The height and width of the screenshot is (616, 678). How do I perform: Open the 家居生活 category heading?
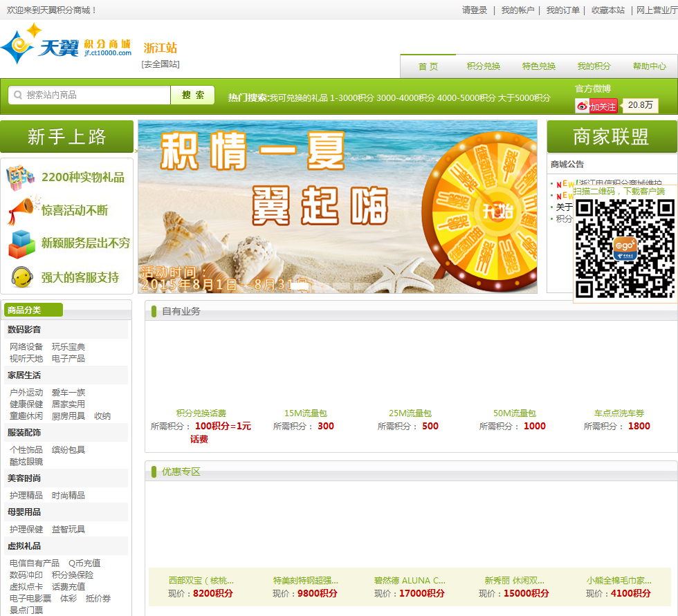pyautogui.click(x=24, y=375)
